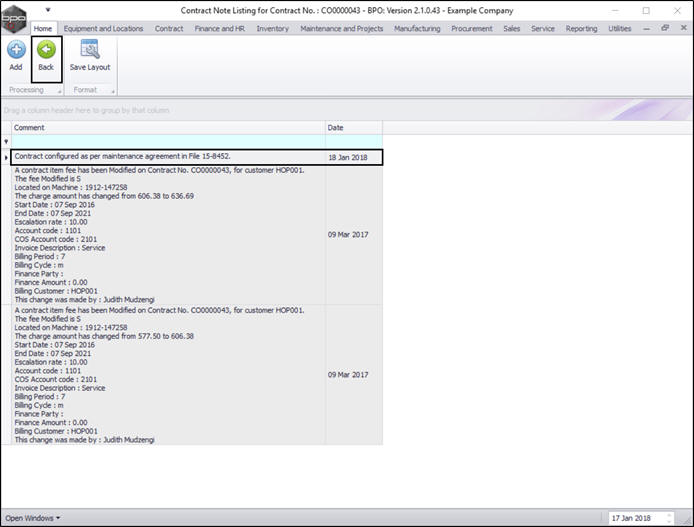
Task: Select the note changed from 606.38 to 636.69
Action: click(168, 235)
